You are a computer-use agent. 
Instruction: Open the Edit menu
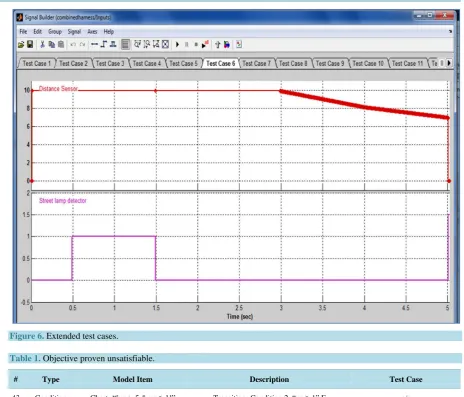(38, 32)
